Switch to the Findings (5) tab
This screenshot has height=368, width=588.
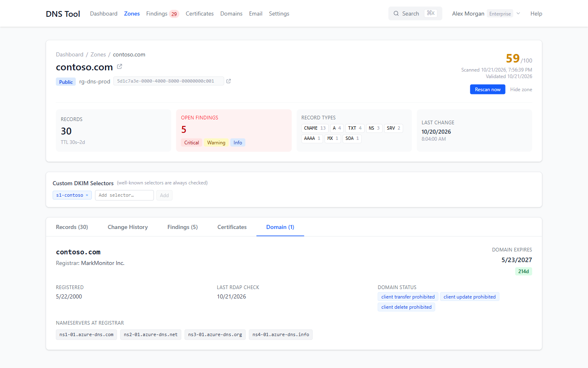pos(183,227)
